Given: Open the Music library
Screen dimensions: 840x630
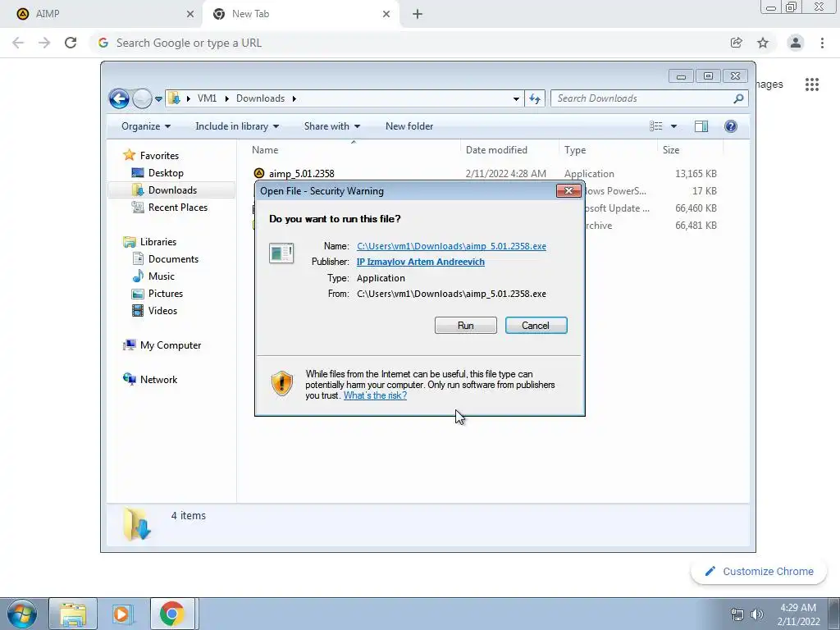Looking at the screenshot, I should tap(162, 276).
